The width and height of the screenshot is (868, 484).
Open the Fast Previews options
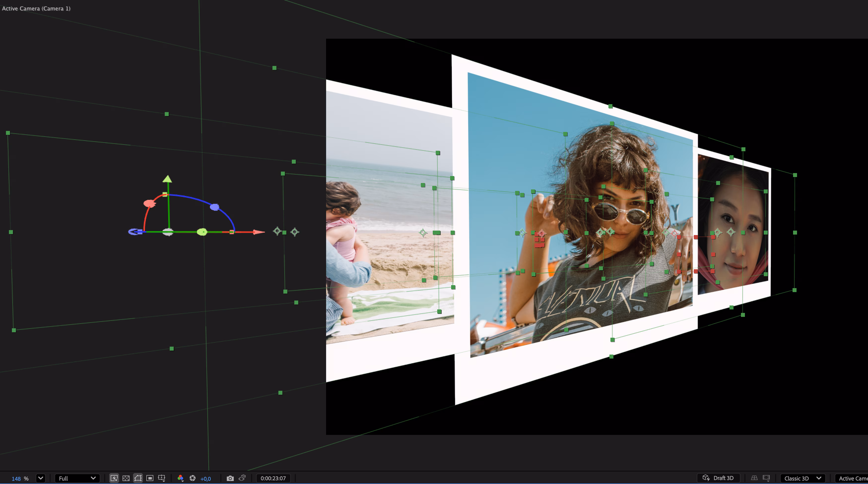click(x=115, y=478)
